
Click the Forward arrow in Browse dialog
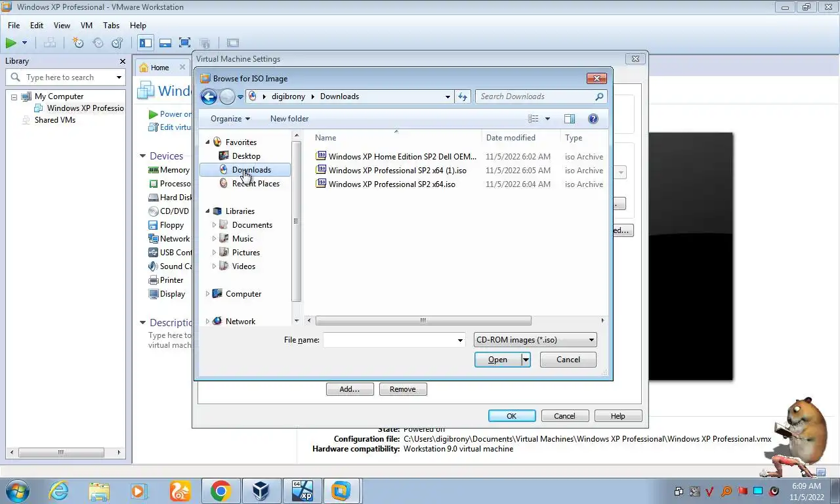pyautogui.click(x=227, y=96)
